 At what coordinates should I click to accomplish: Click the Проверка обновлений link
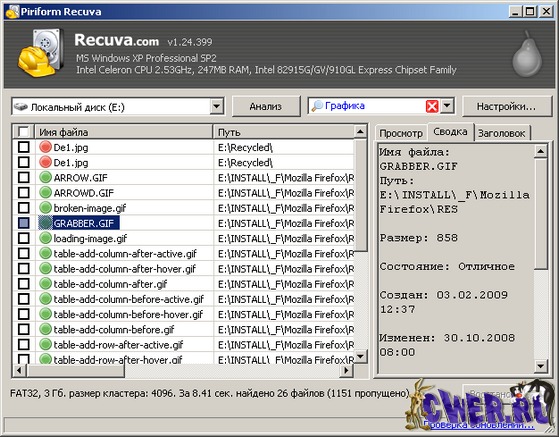coord(479,425)
